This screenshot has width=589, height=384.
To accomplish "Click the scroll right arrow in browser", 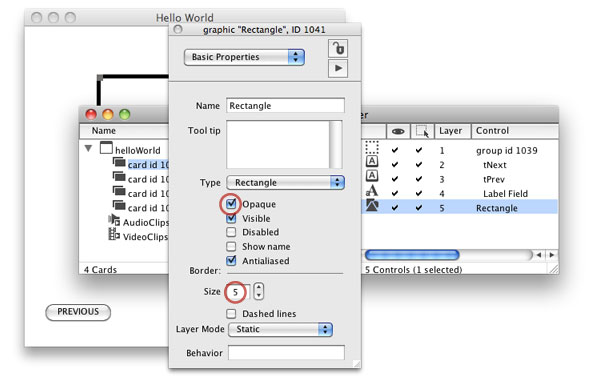I will click(551, 255).
